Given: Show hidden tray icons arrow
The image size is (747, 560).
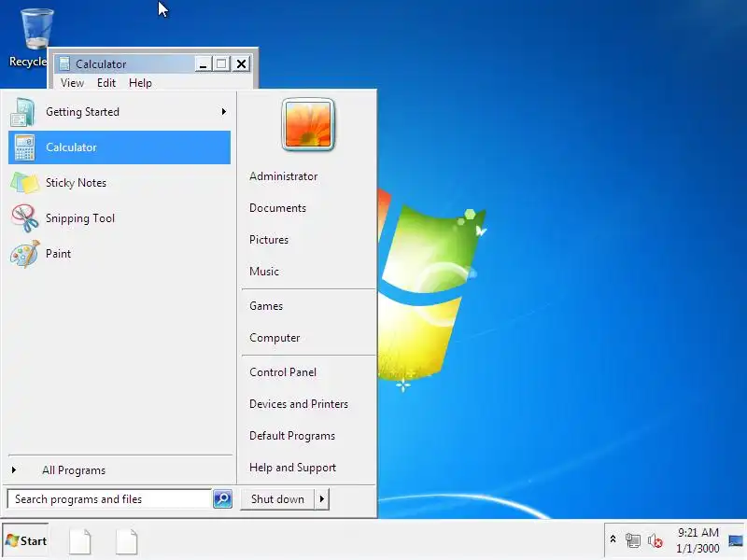Looking at the screenshot, I should point(613,539).
